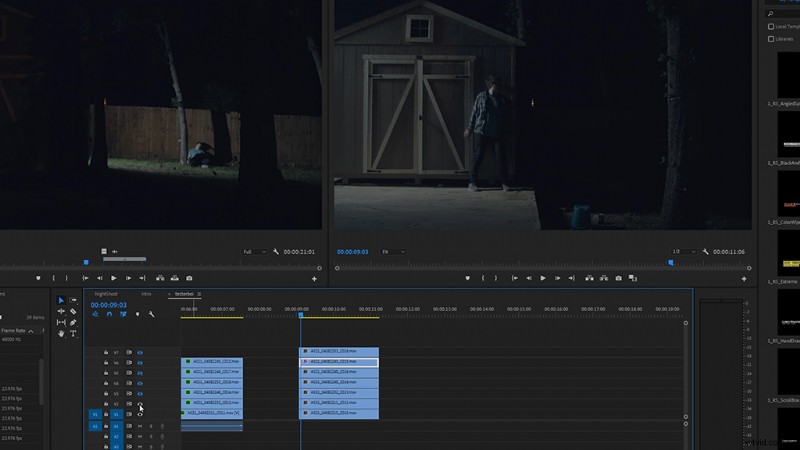Click Mark Out in Program monitor
This screenshot has height=450, width=800.
click(x=495, y=279)
